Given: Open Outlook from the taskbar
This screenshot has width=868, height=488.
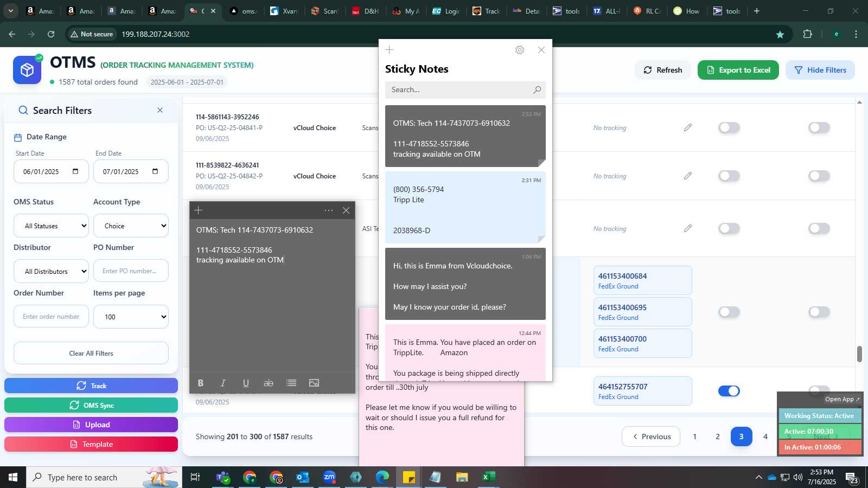Looking at the screenshot, I should [303, 477].
